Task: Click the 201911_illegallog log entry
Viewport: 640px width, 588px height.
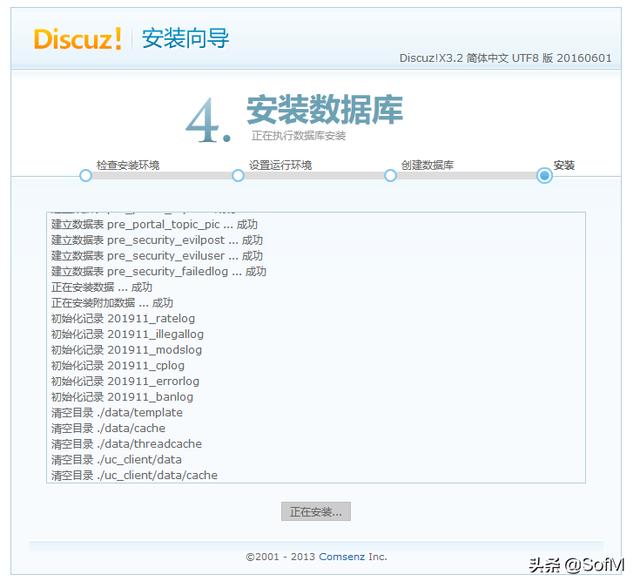Action: 127,334
